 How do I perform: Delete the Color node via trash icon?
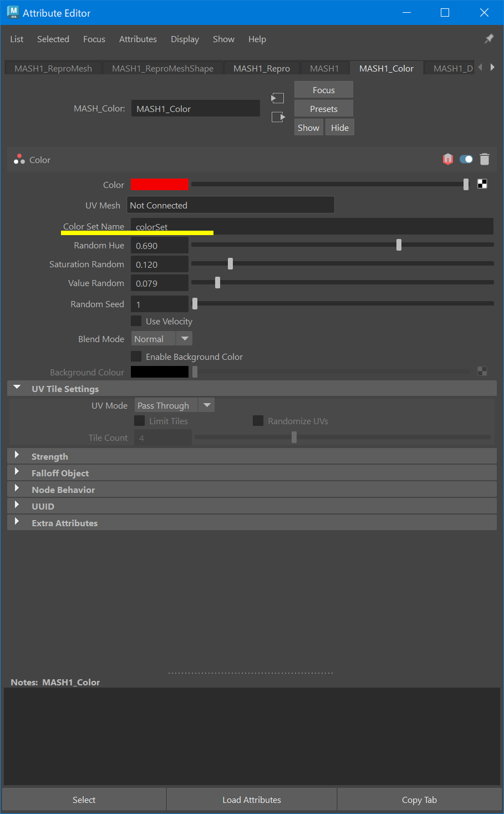tap(485, 159)
